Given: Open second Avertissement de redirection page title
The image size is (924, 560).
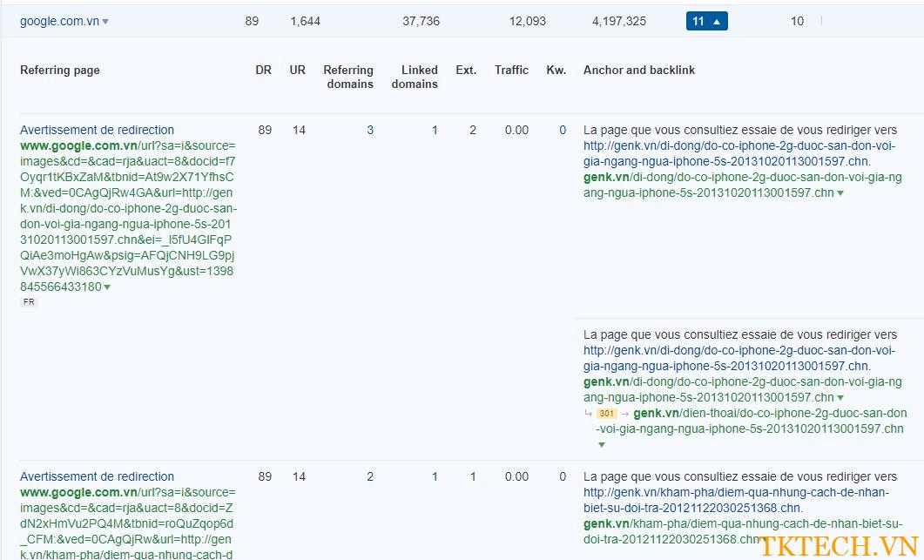Looking at the screenshot, I should [x=98, y=476].
